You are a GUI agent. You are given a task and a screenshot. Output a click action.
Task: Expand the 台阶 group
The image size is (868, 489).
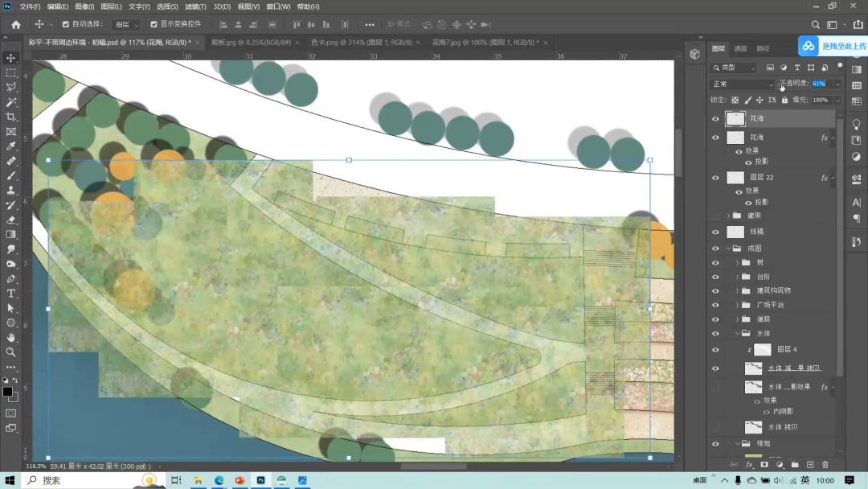737,277
